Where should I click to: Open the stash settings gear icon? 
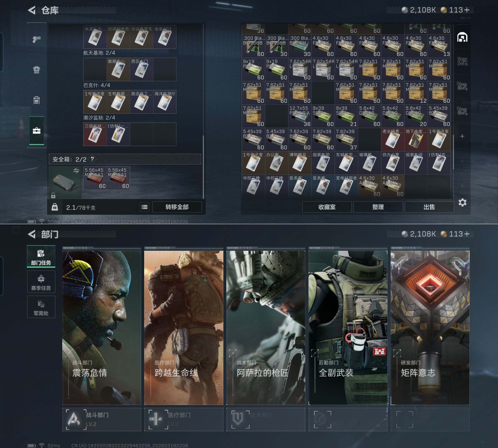(462, 203)
